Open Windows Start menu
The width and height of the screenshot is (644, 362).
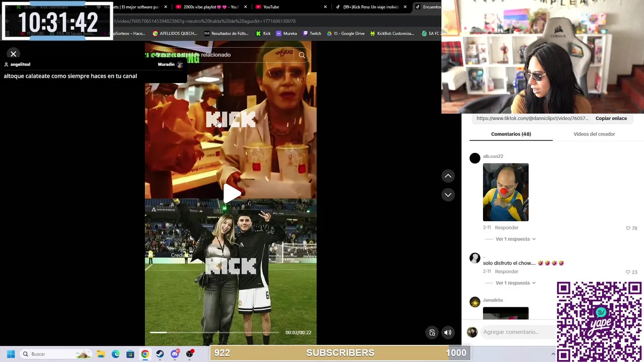(11, 354)
